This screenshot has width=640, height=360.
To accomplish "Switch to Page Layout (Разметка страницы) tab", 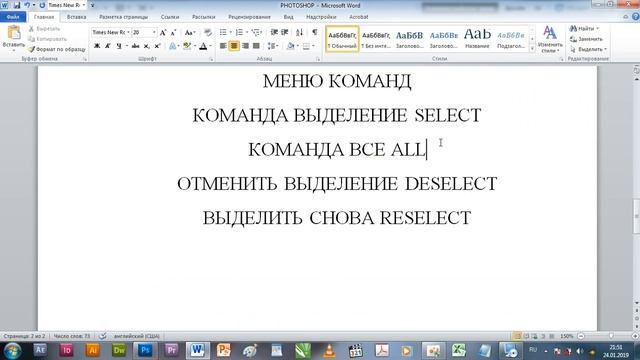I will click(123, 17).
